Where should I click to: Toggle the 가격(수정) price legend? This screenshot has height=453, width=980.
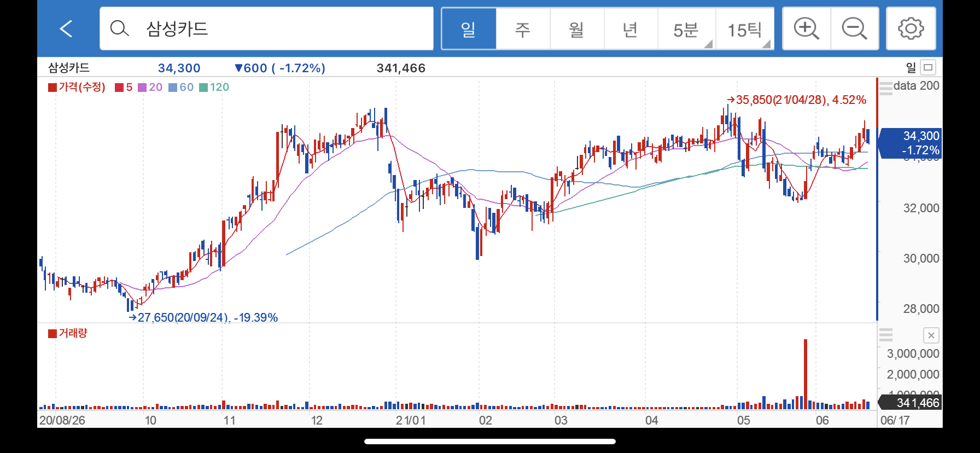(x=77, y=87)
